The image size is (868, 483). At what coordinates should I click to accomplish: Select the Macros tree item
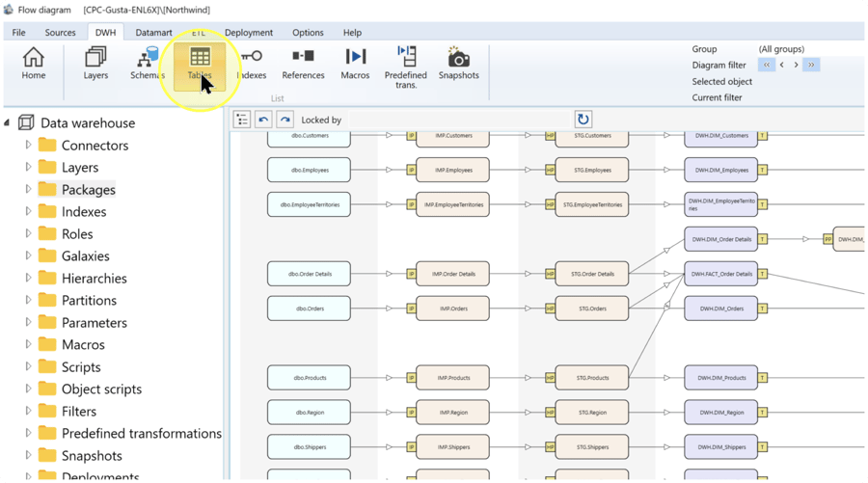(x=83, y=345)
